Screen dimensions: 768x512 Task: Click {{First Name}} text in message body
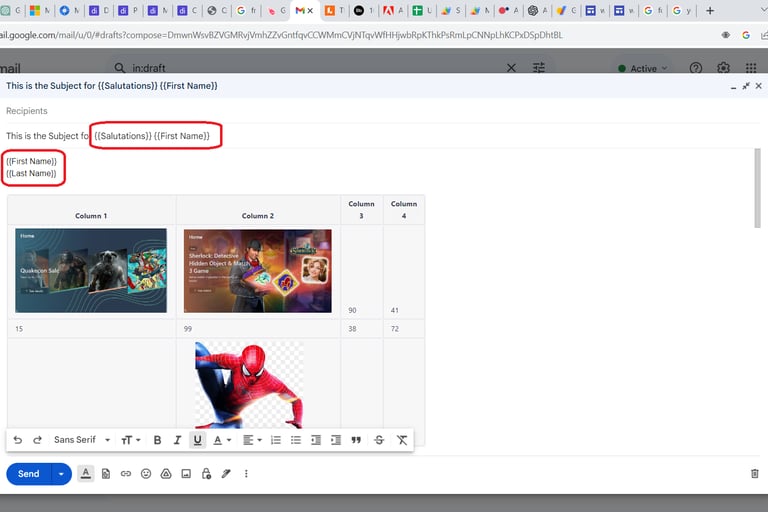click(31, 161)
